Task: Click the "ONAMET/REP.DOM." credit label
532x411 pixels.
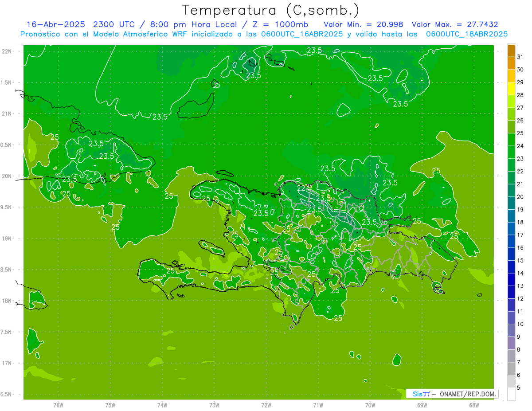Action: coord(469,394)
